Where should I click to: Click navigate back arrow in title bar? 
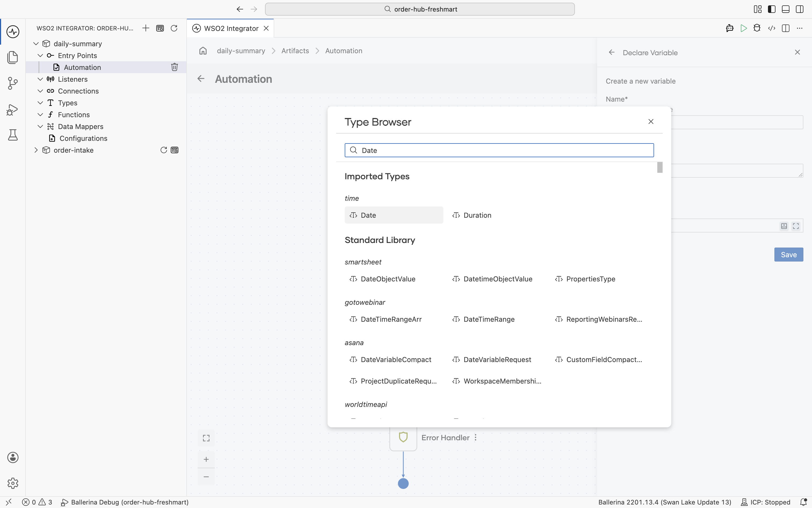click(240, 9)
